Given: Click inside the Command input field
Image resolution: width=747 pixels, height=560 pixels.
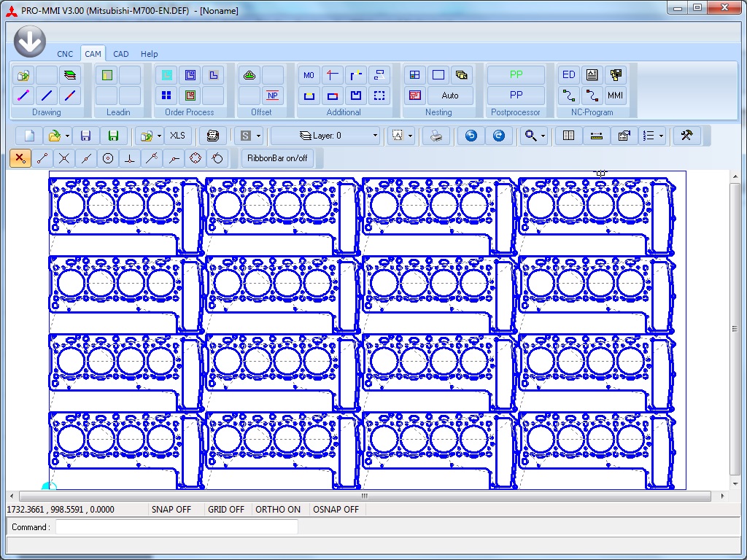Looking at the screenshot, I should click(177, 527).
